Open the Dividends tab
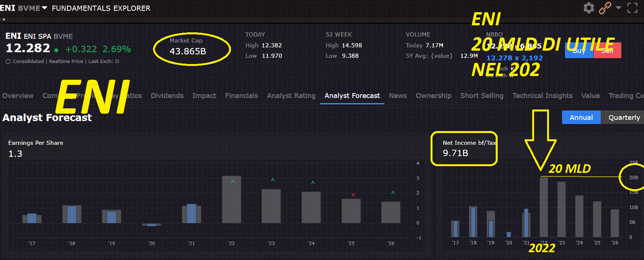Viewport: 644px width, 260px height. point(167,95)
